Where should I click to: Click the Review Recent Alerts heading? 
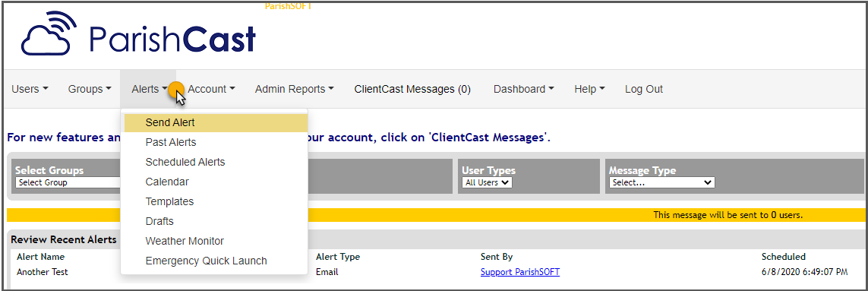click(x=64, y=239)
